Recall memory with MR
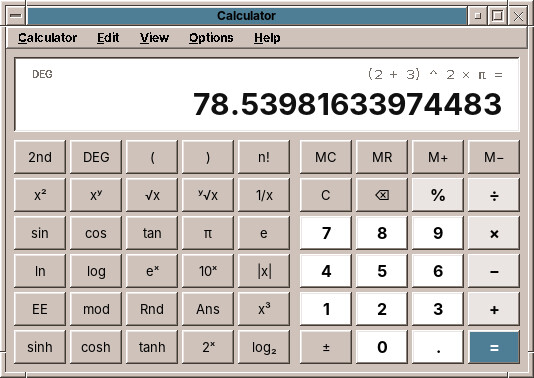The width and height of the screenshot is (534, 378). pos(382,157)
